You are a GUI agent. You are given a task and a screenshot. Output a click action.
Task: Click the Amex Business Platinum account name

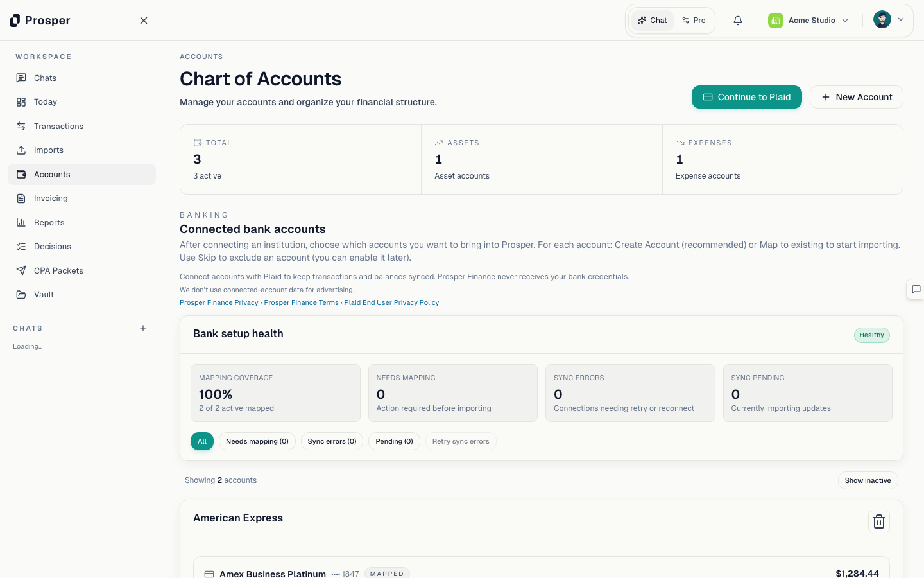273,574
